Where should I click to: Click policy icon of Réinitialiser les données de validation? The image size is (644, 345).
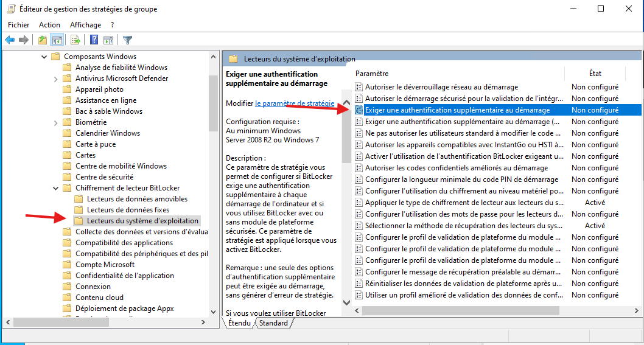tap(359, 284)
